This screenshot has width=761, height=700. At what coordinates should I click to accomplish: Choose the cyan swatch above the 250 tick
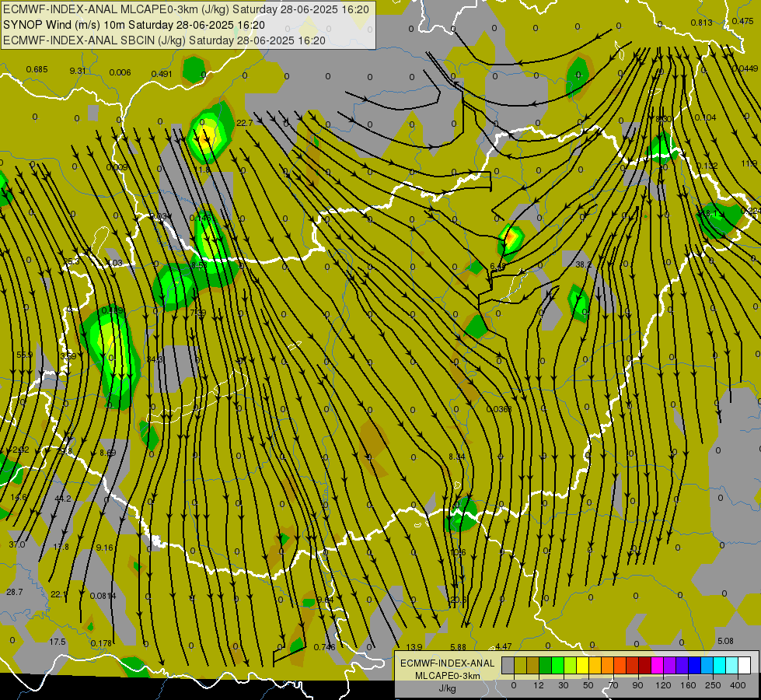(720, 665)
